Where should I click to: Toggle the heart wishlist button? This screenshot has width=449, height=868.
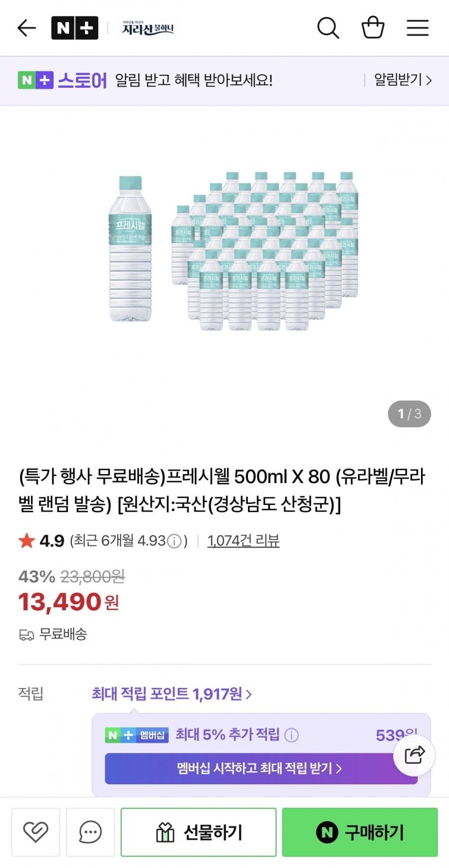click(x=36, y=832)
